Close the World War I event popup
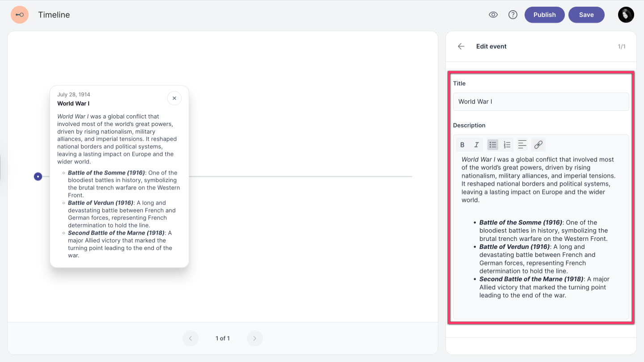The height and width of the screenshot is (362, 644). click(x=174, y=98)
